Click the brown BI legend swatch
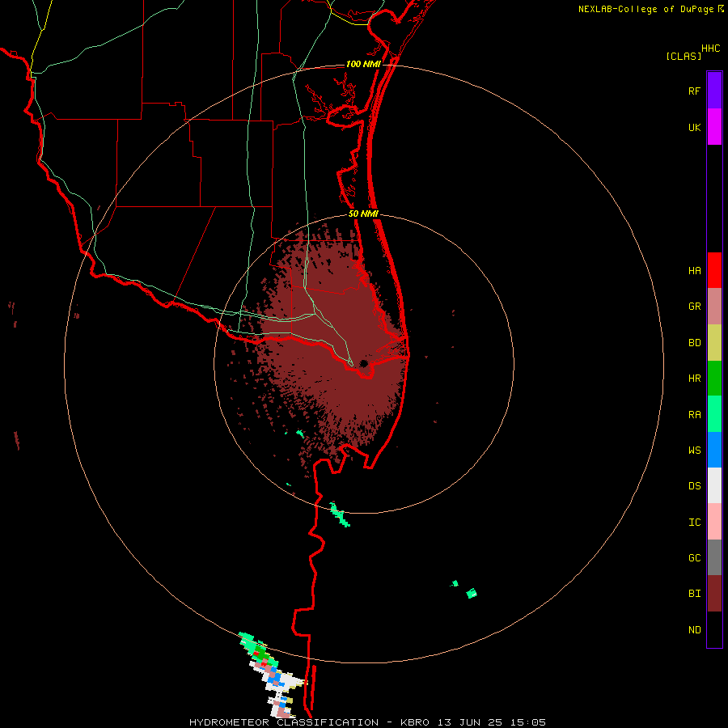Image resolution: width=728 pixels, height=728 pixels. [714, 594]
